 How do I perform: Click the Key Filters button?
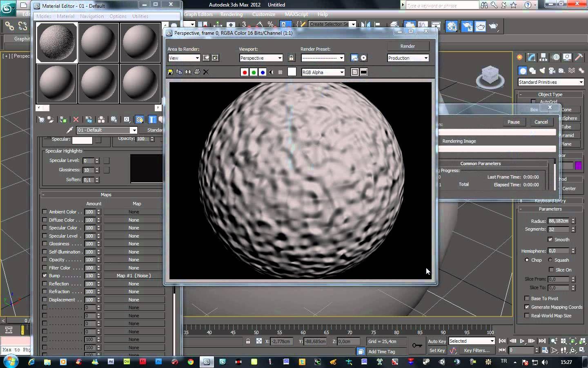click(x=477, y=350)
